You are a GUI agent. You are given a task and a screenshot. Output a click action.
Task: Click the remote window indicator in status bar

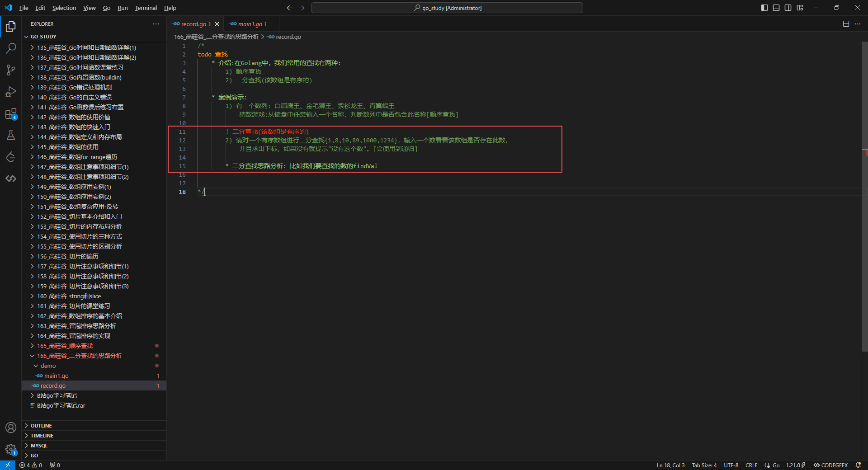point(8,465)
